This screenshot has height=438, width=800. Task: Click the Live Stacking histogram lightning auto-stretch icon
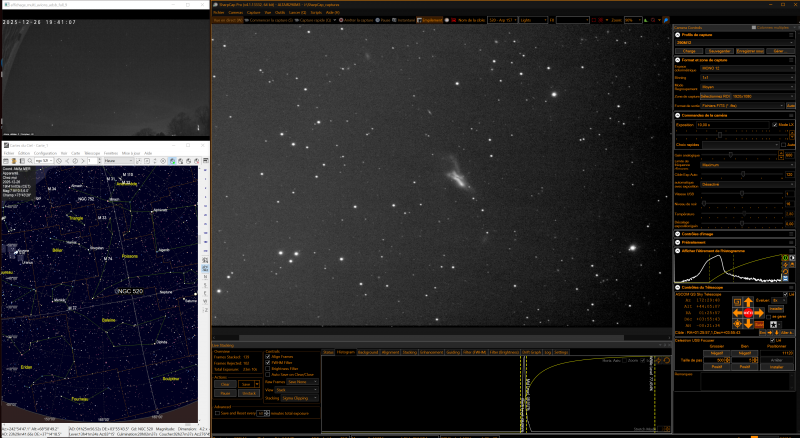pyautogui.click(x=659, y=360)
